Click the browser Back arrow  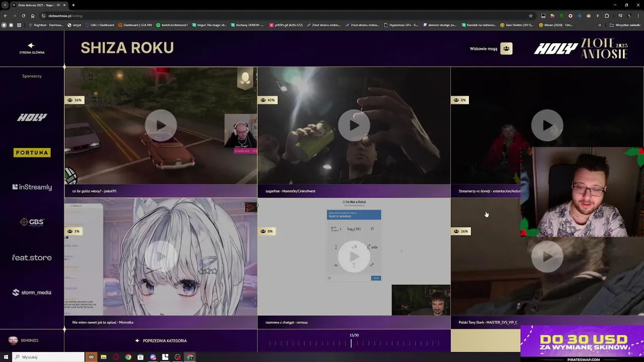[x=6, y=16]
